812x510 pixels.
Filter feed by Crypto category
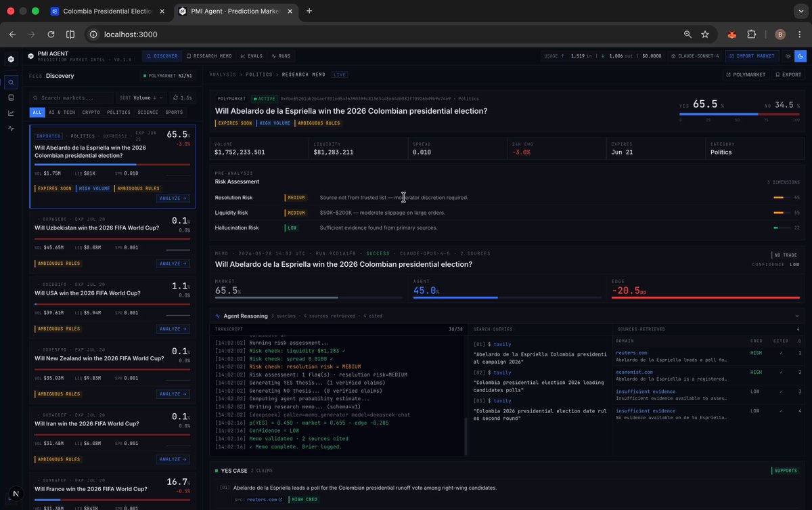(x=91, y=112)
